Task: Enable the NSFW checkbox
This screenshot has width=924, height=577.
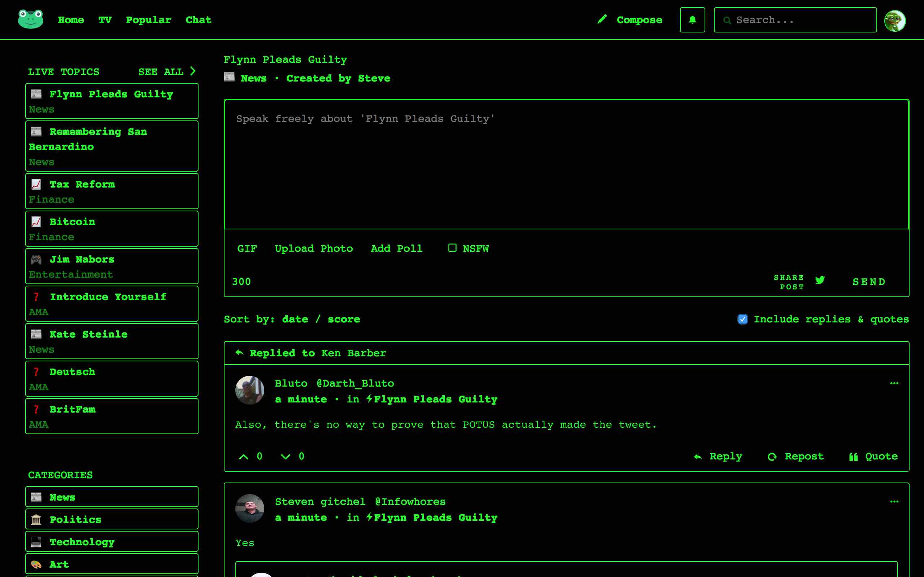Action: click(x=453, y=248)
